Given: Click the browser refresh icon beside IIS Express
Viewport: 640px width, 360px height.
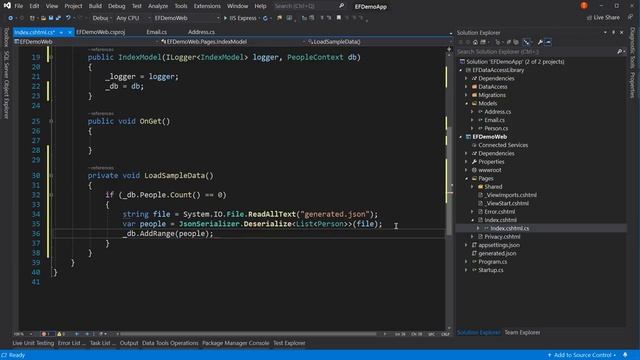Looking at the screenshot, I should [265, 18].
